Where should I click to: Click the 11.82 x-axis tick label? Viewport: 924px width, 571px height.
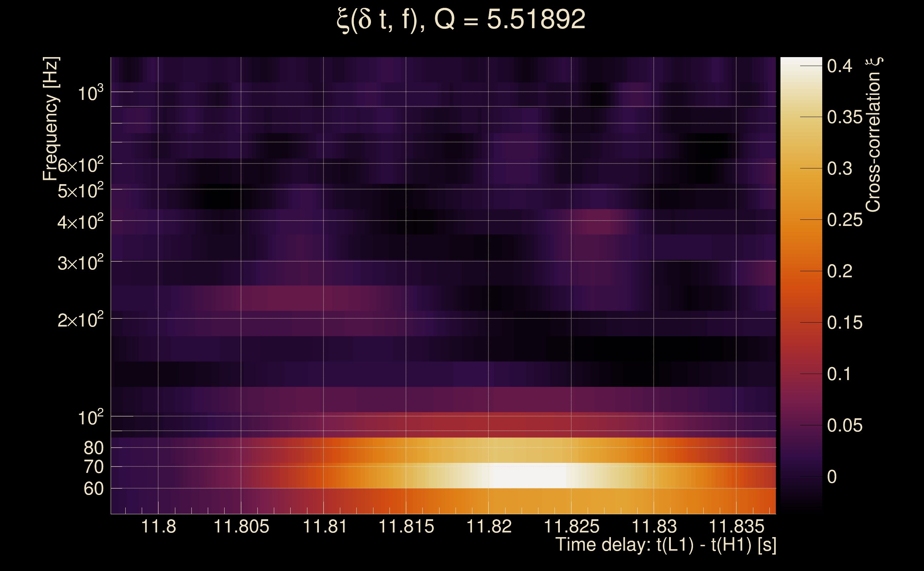489,526
